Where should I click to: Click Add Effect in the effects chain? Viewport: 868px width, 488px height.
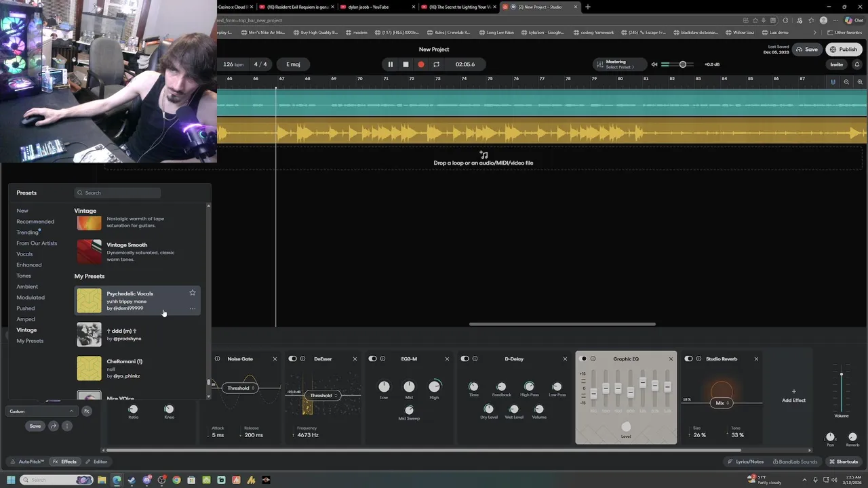793,396
